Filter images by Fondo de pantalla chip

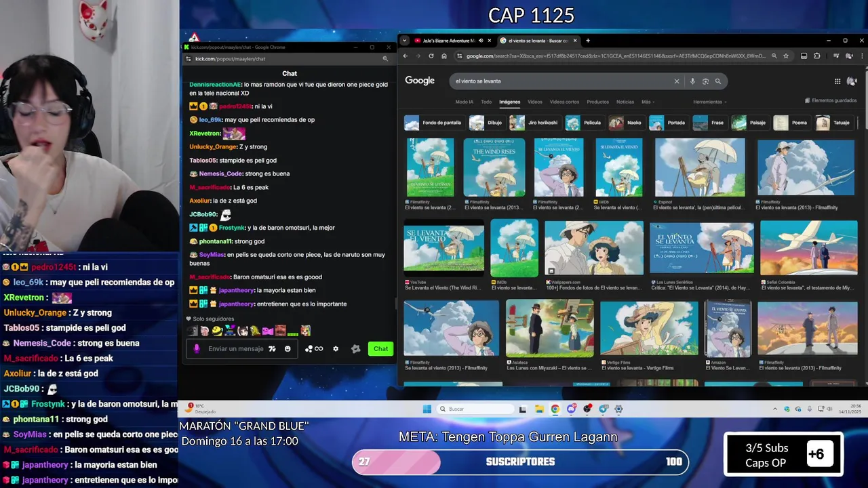(434, 123)
